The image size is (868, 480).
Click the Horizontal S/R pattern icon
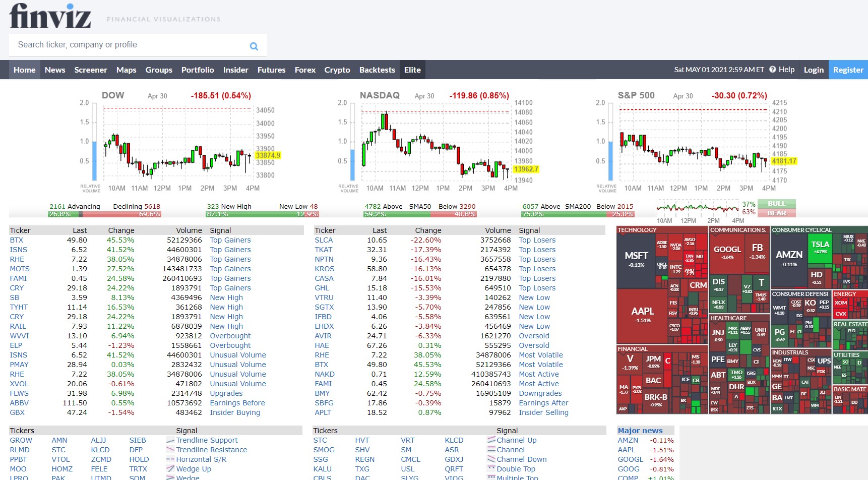tap(170, 459)
